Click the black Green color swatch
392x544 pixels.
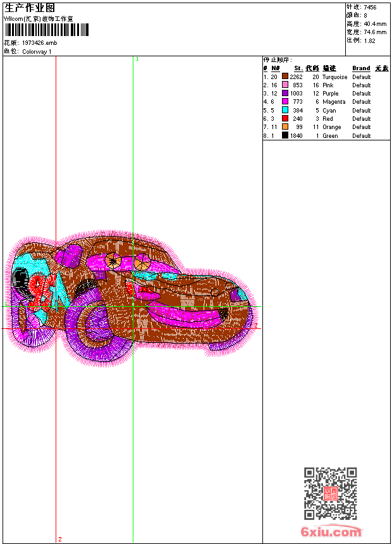tap(285, 135)
